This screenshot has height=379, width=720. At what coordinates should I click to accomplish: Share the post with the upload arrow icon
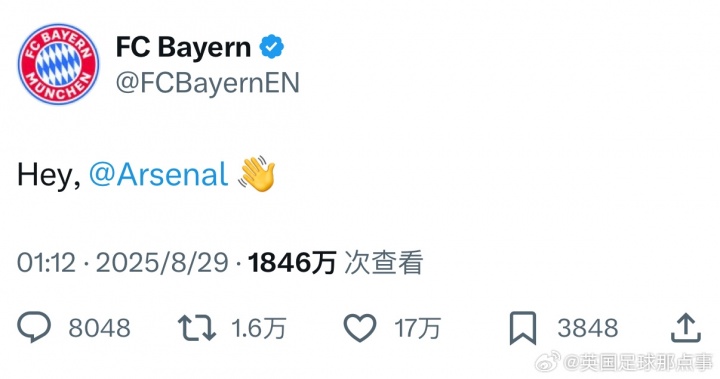(x=686, y=328)
